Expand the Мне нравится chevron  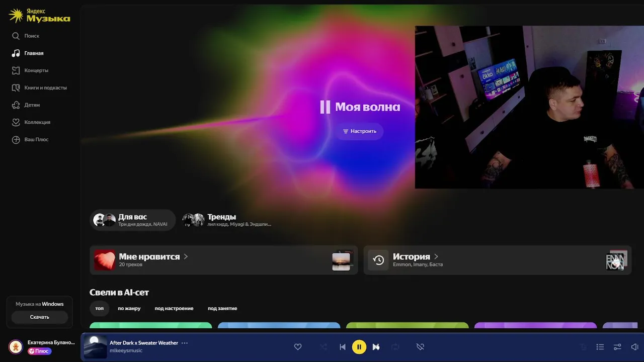(x=186, y=256)
